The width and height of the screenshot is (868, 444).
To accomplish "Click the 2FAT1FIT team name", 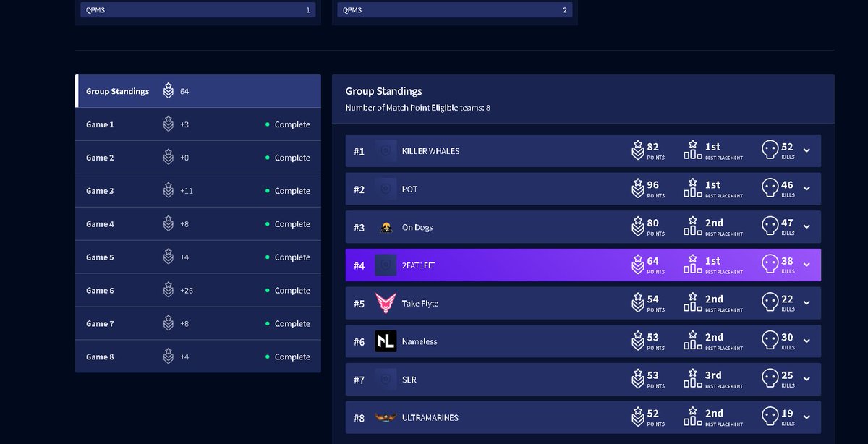I will click(419, 265).
